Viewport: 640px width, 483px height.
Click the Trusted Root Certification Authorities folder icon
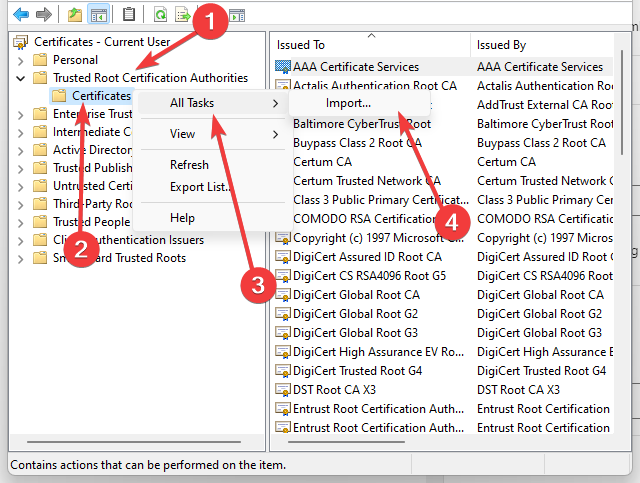pos(40,78)
